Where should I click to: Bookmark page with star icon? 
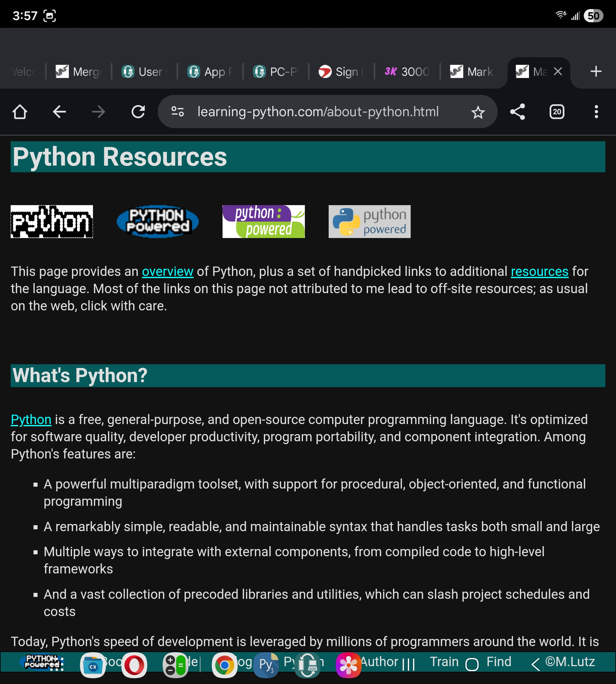point(478,112)
